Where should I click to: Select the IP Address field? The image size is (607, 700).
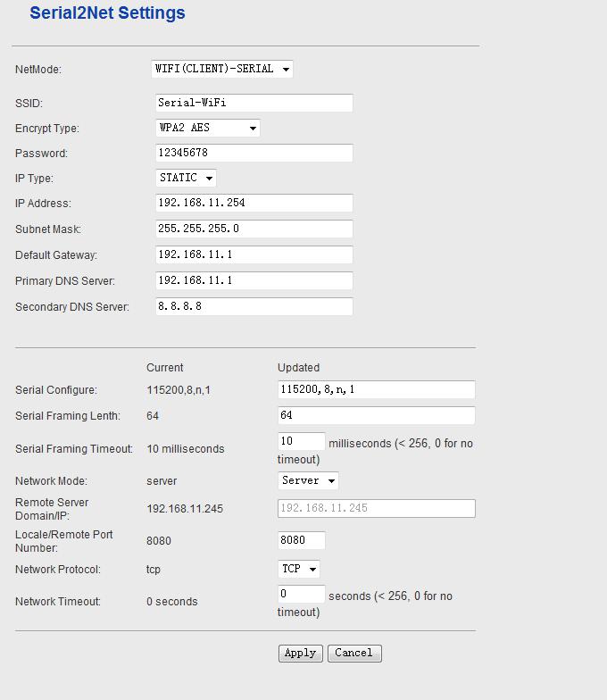(254, 204)
